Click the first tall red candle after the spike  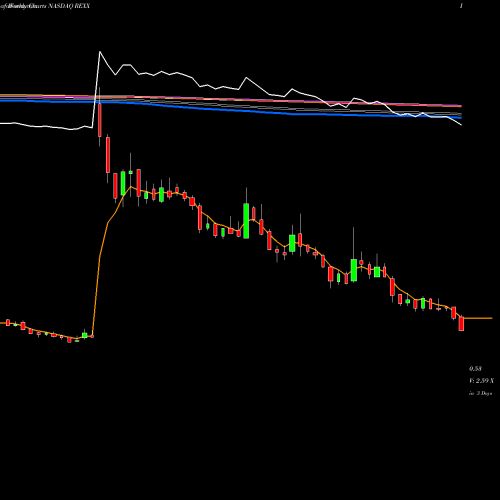tap(100, 120)
